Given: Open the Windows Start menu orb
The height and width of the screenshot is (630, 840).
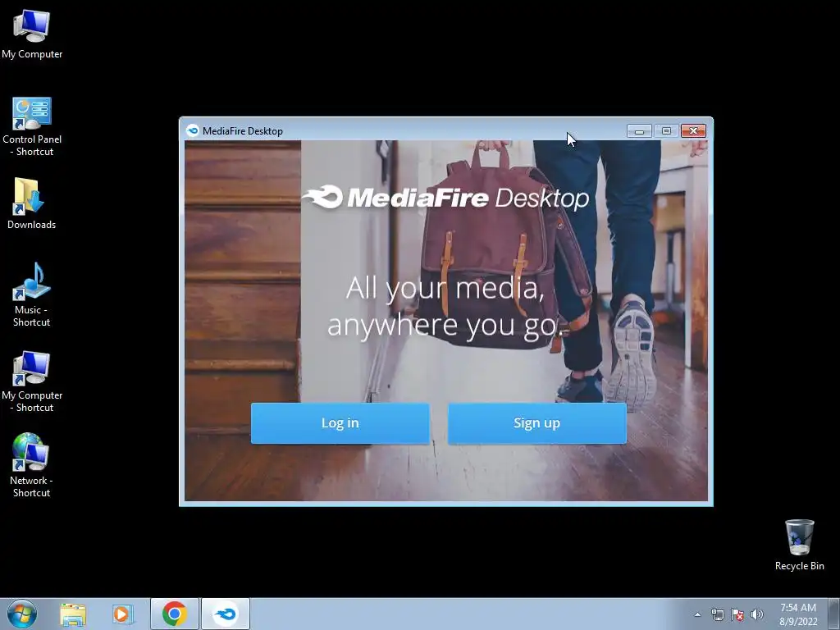Looking at the screenshot, I should click(x=22, y=614).
